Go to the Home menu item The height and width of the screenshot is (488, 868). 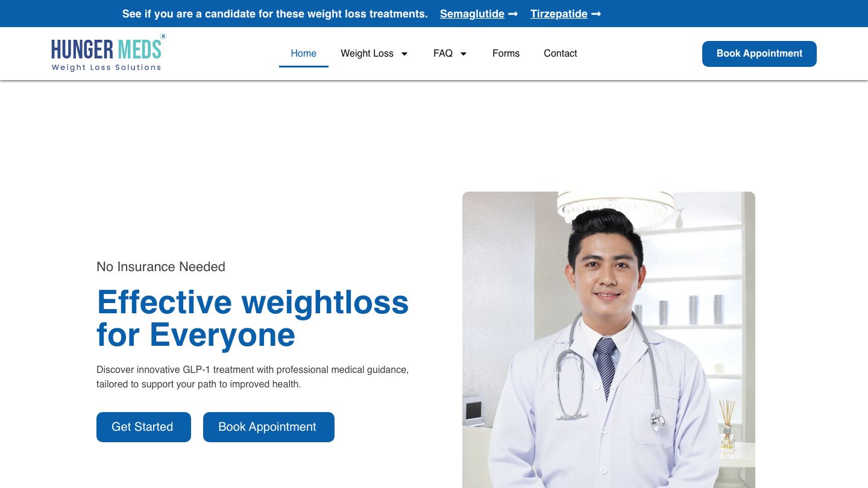[x=303, y=53]
